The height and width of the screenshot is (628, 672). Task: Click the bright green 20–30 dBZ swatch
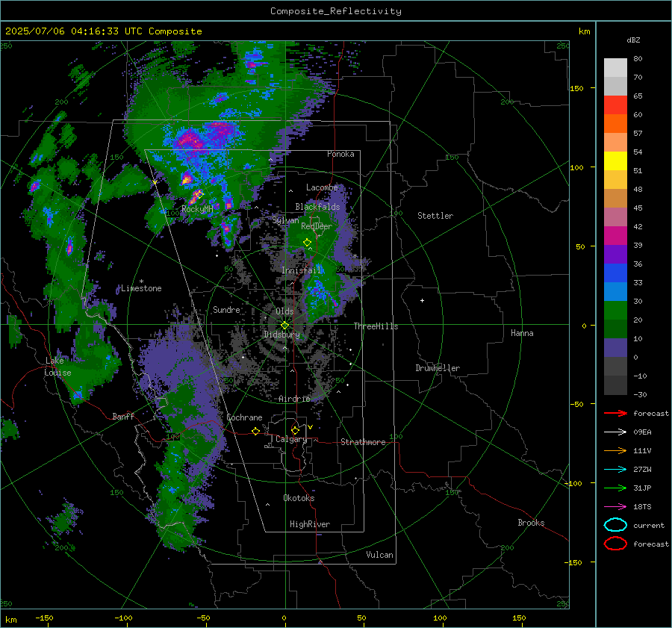(615, 311)
